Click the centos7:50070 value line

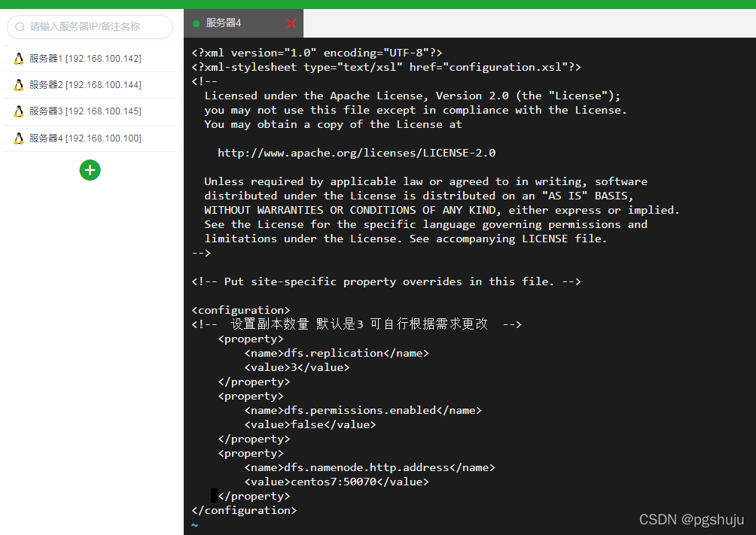[x=336, y=482]
